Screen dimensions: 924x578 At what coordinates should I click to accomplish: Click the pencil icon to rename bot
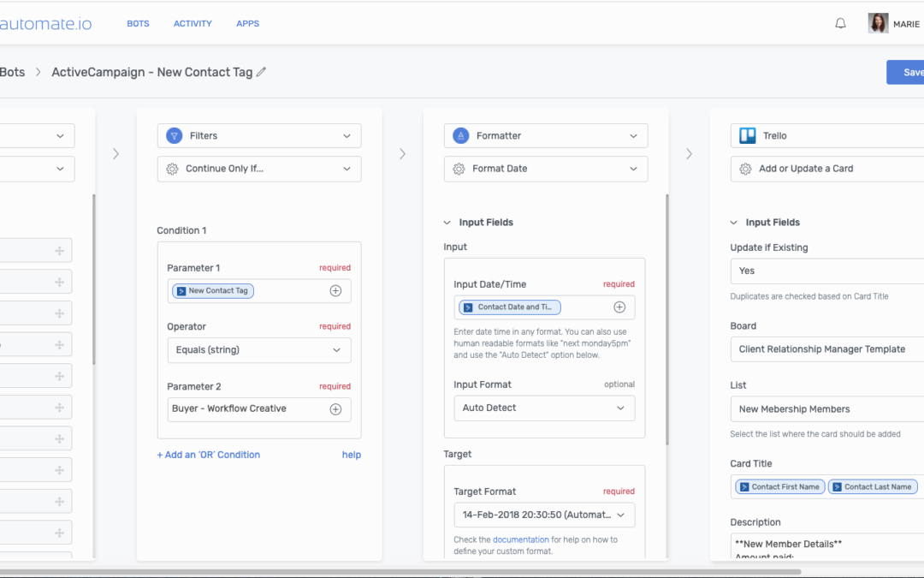[x=262, y=72]
